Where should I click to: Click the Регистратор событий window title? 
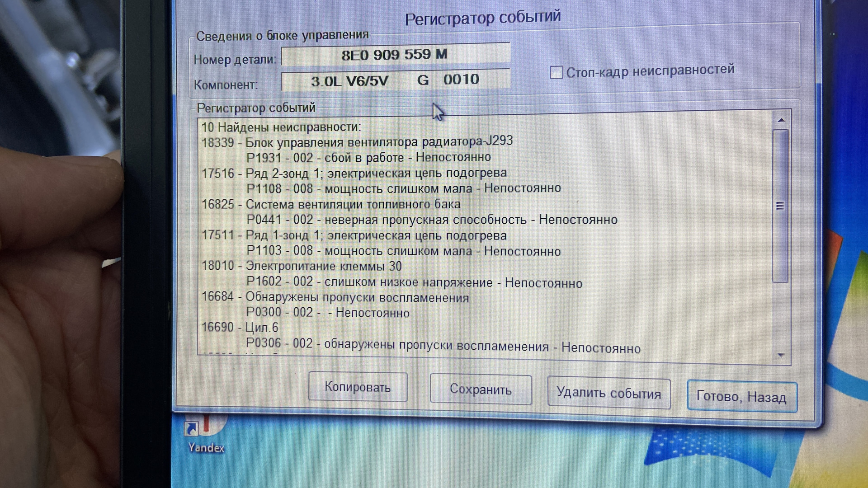(482, 18)
